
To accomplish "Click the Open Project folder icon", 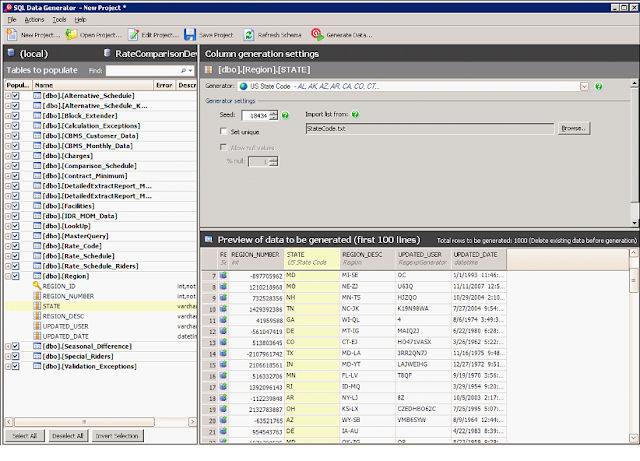I will point(71,34).
